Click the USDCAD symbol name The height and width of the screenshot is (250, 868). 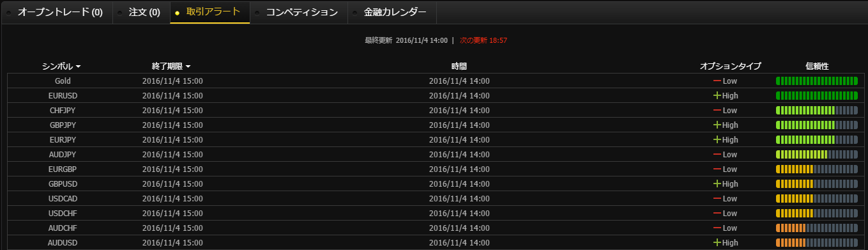click(63, 198)
